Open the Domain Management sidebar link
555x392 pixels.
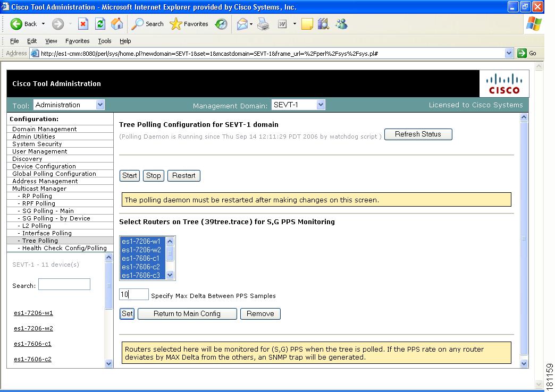(45, 129)
